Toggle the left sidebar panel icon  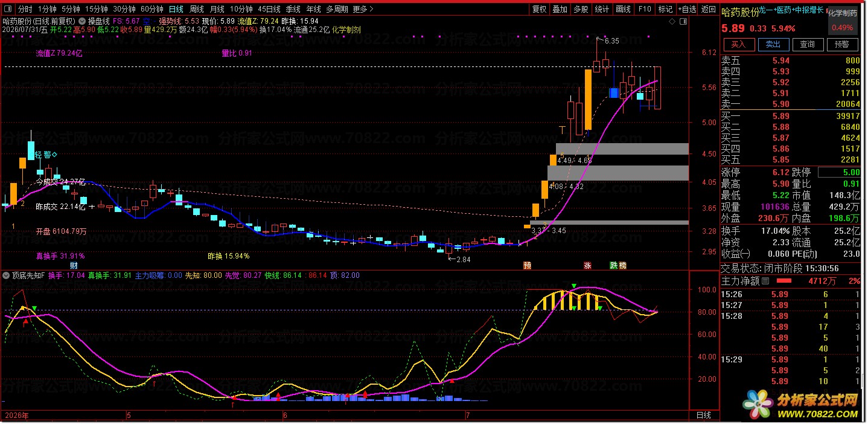[x=8, y=9]
